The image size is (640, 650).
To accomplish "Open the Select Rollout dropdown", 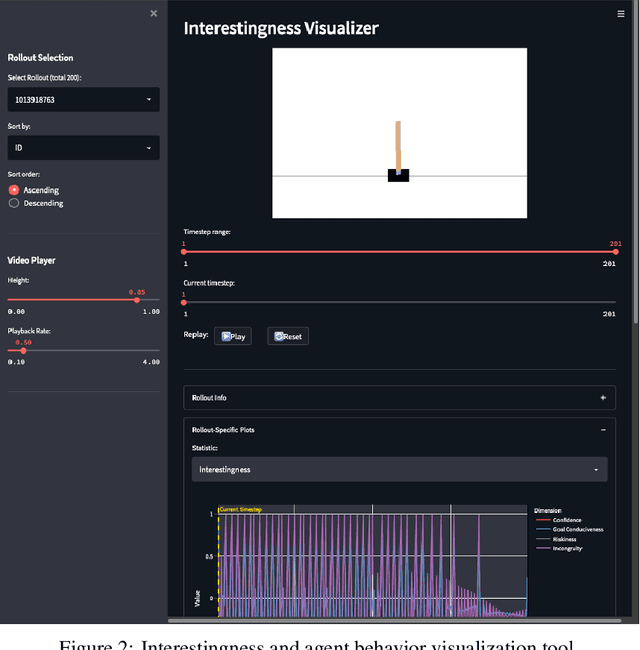I will [84, 100].
